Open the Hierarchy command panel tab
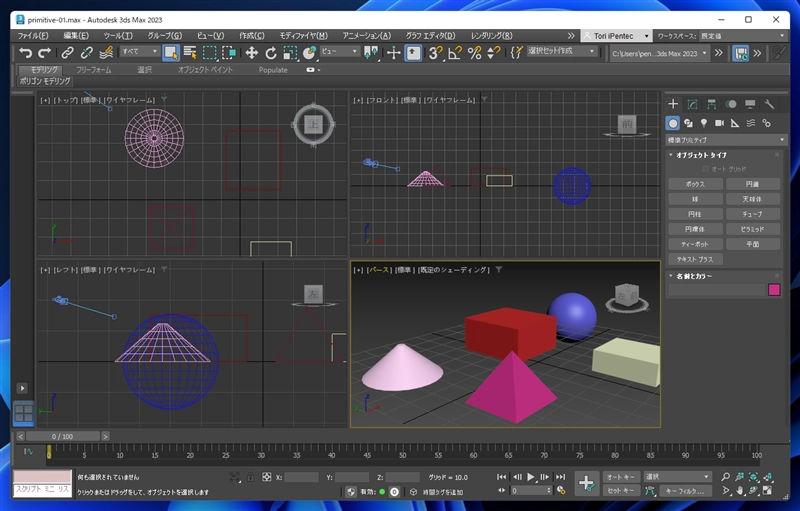The width and height of the screenshot is (800, 511). click(711, 104)
